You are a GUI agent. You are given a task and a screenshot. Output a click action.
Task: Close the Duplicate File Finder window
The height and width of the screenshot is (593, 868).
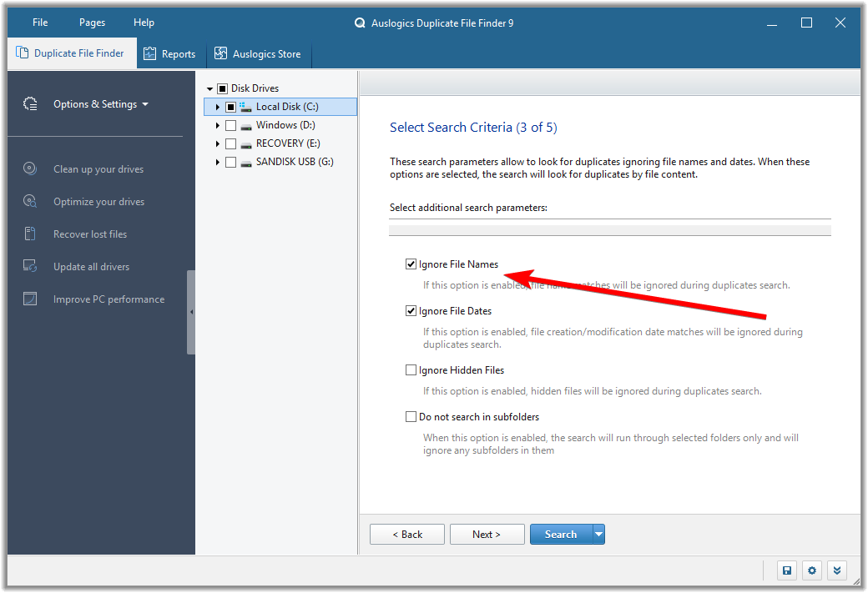(x=840, y=23)
